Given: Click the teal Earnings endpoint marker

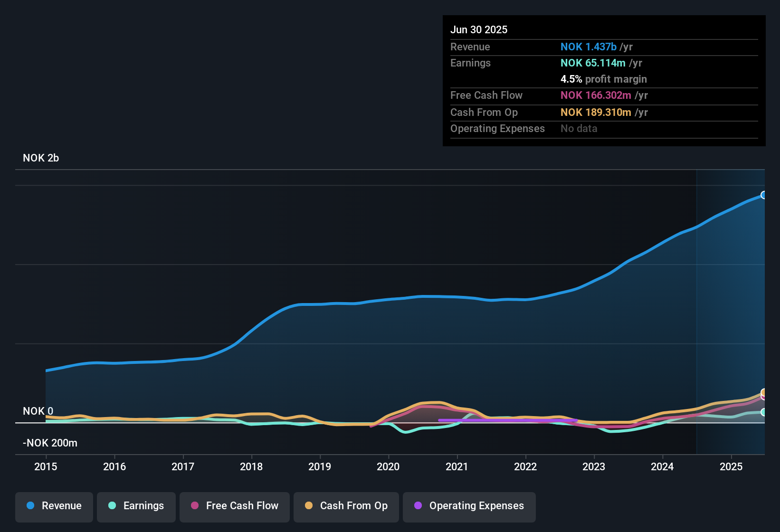Looking at the screenshot, I should (764, 412).
